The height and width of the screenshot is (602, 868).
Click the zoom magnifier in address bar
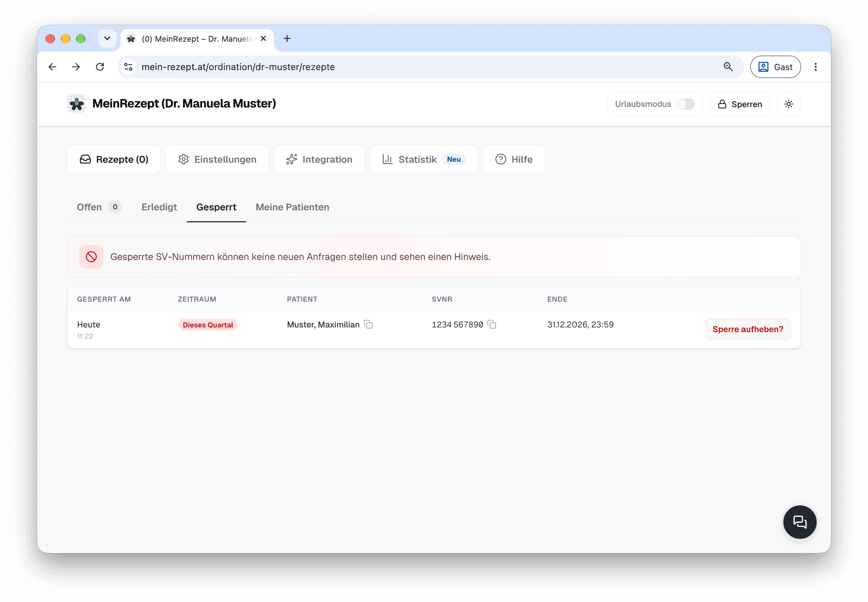click(728, 67)
